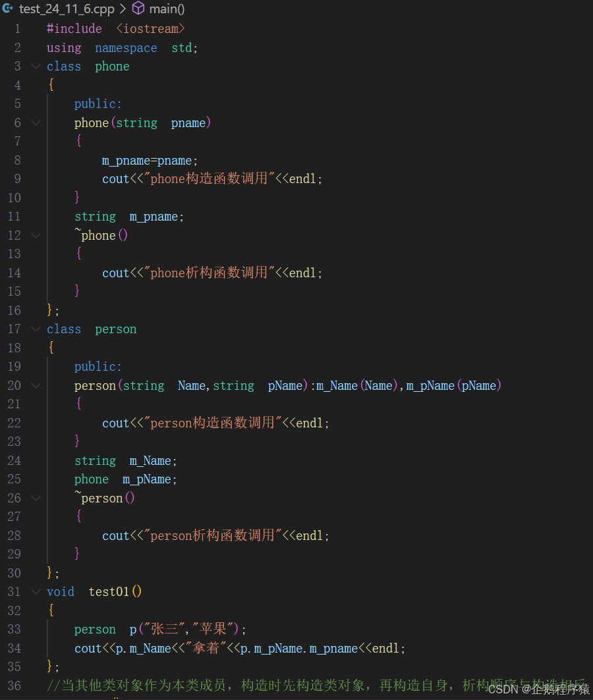Viewport: 593px width, 700px height.
Task: Click 'string m_pname;' declaration
Action: 129,217
